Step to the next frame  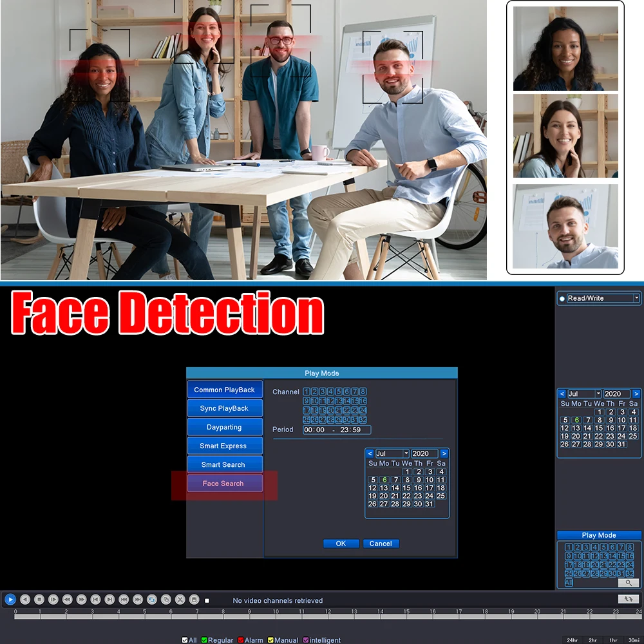pyautogui.click(x=109, y=600)
